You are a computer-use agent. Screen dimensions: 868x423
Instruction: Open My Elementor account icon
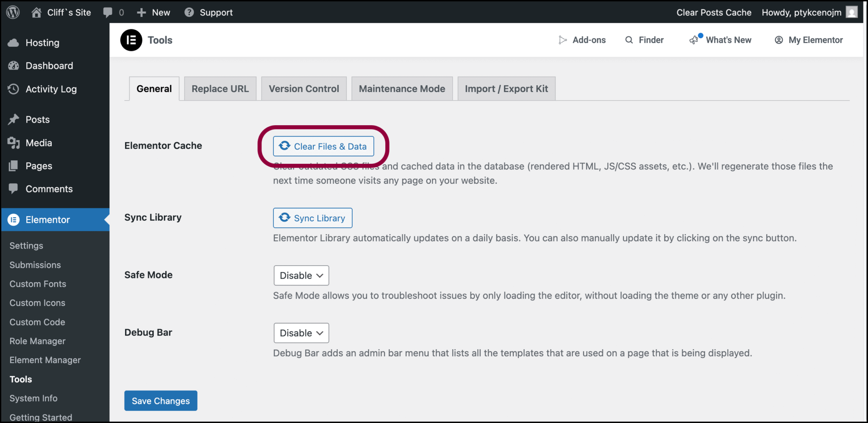pyautogui.click(x=779, y=40)
